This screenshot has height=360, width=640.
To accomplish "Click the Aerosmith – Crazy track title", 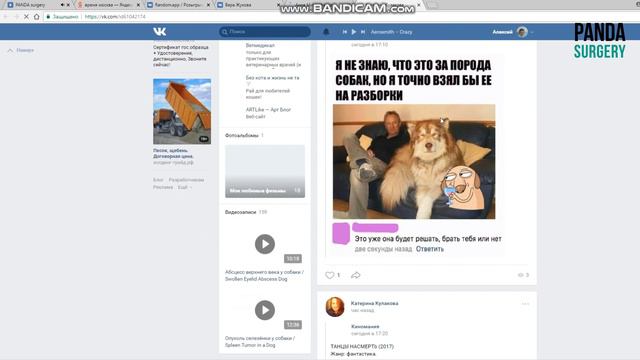I will click(x=391, y=32).
